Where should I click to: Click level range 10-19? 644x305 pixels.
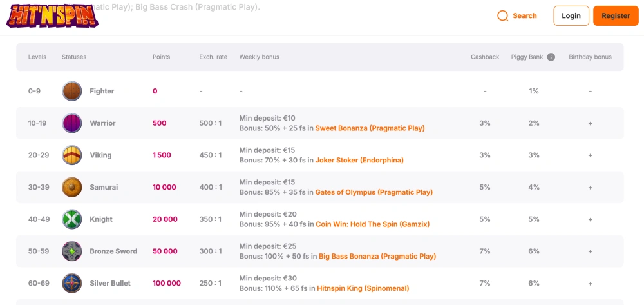click(x=37, y=123)
